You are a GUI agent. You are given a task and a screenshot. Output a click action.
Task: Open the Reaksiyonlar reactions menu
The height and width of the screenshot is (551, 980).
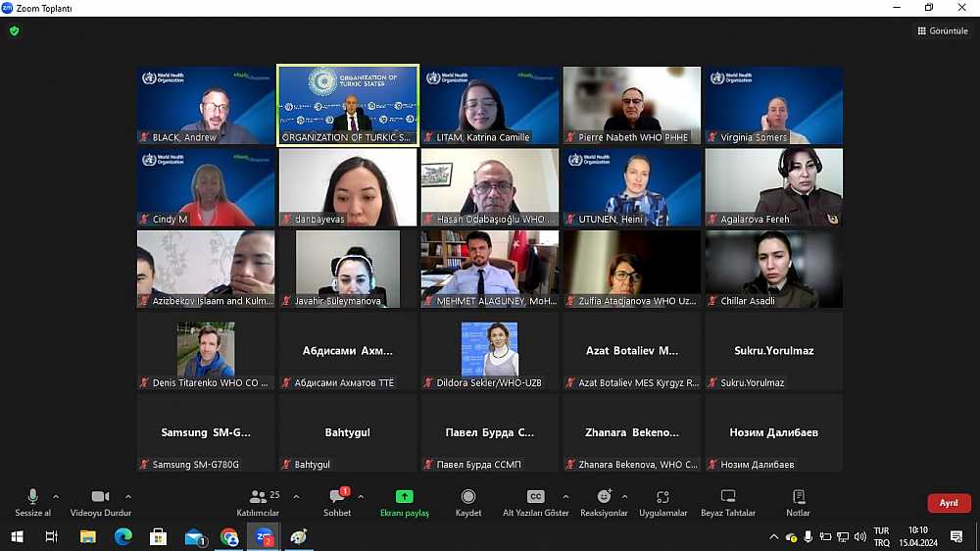coord(604,502)
